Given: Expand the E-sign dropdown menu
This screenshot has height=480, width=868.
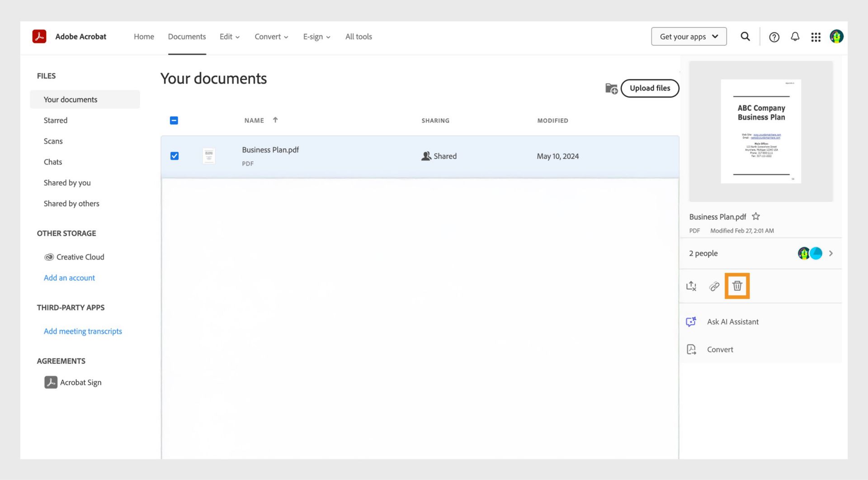Looking at the screenshot, I should tap(316, 37).
